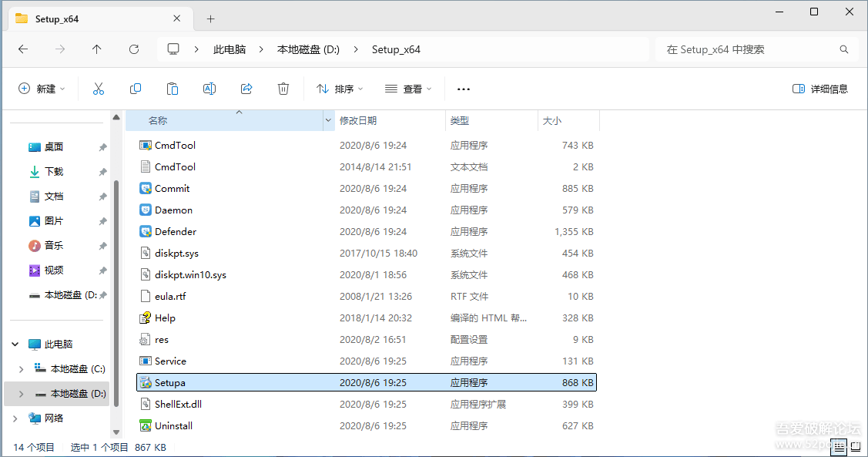Sort by 大小 column header
Viewport: 868px width, 457px height.
[568, 120]
